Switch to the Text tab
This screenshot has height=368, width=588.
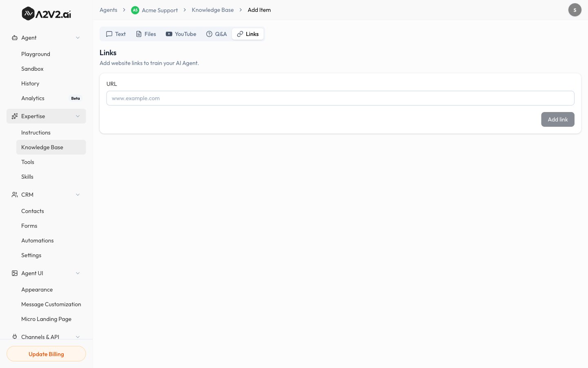point(116,34)
